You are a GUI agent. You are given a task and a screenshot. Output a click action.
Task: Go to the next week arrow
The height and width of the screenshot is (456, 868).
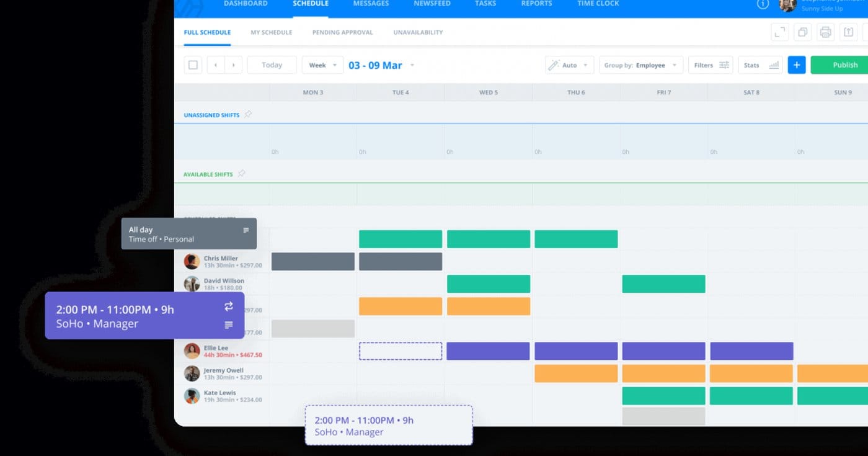233,65
